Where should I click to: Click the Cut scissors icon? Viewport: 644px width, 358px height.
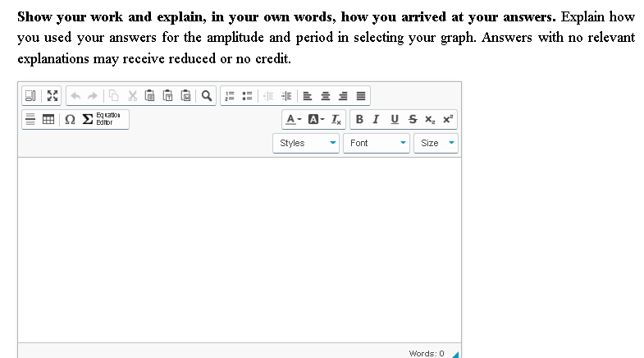[x=132, y=96]
